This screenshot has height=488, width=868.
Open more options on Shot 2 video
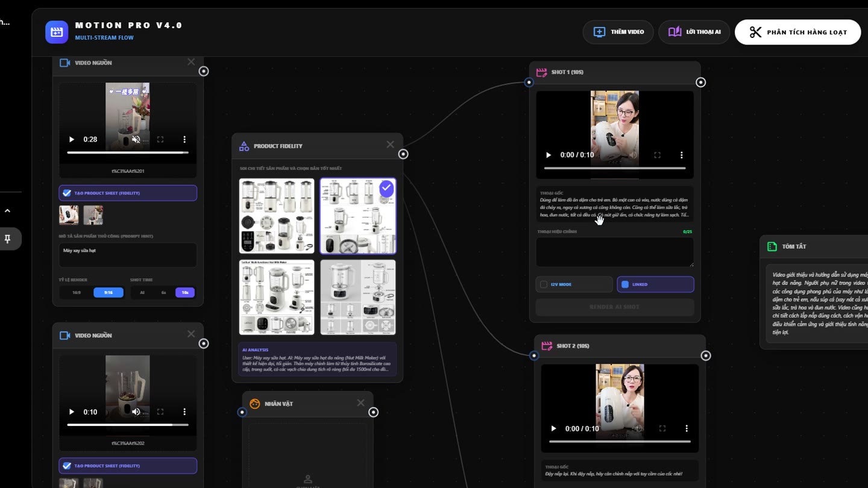[687, 429]
